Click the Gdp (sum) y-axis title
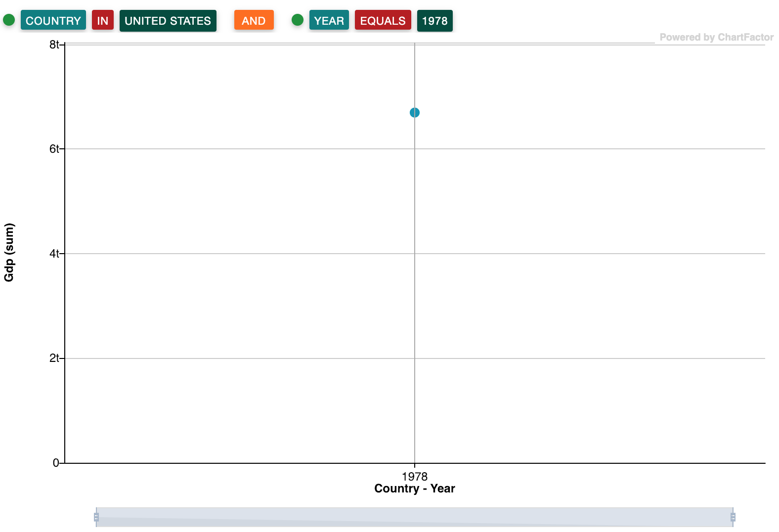This screenshot has width=779, height=532. (x=9, y=253)
